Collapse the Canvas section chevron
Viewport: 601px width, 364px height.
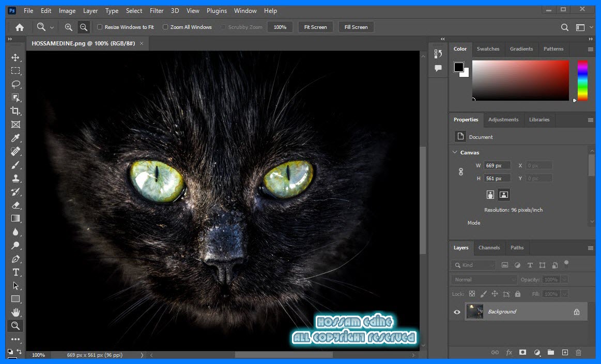pyautogui.click(x=455, y=152)
